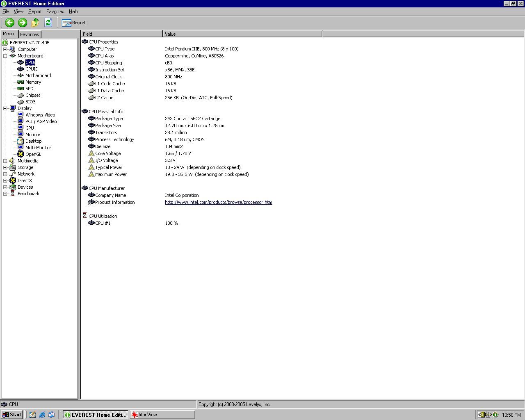Image resolution: width=525 pixels, height=420 pixels.
Task: Select the CPU Type row
Action: (x=302, y=49)
